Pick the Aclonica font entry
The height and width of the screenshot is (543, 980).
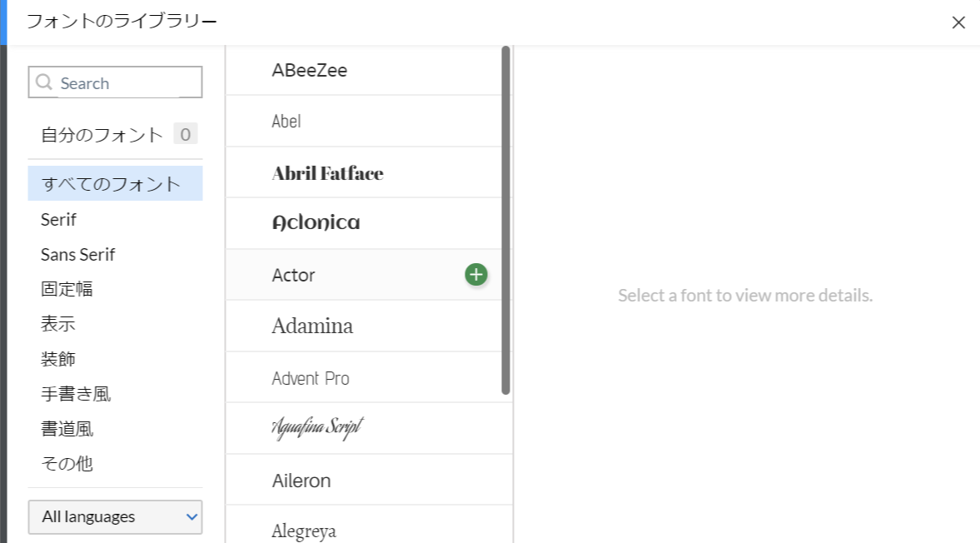(x=316, y=223)
